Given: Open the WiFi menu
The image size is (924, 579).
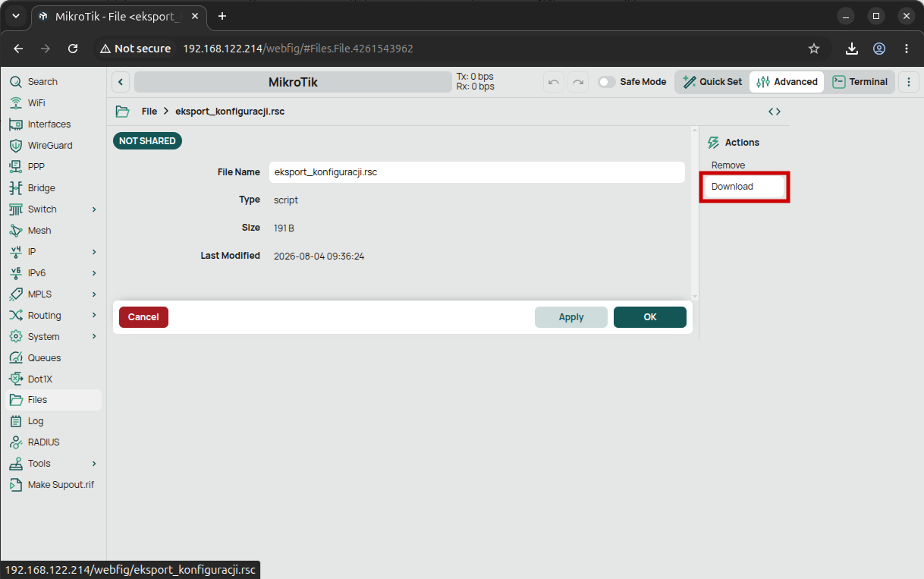Looking at the screenshot, I should point(52,103).
